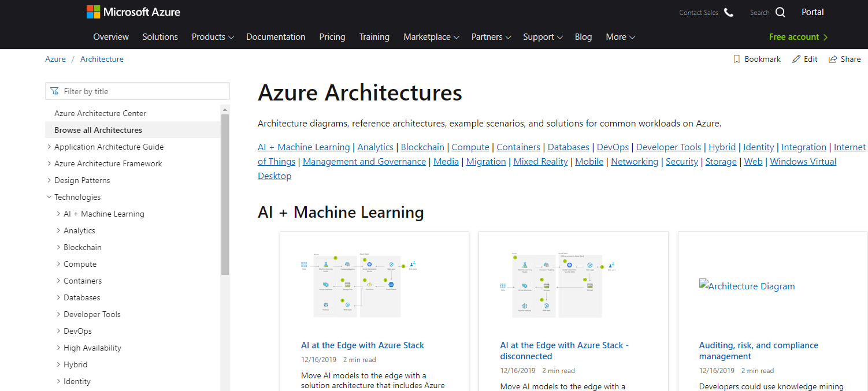Jump to DevOps category link
This screenshot has width=868, height=391.
613,147
